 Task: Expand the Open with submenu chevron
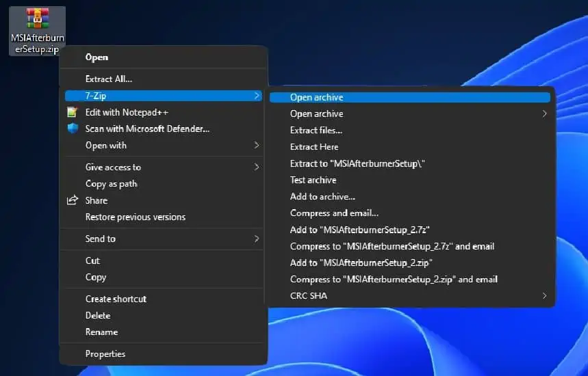tap(257, 146)
